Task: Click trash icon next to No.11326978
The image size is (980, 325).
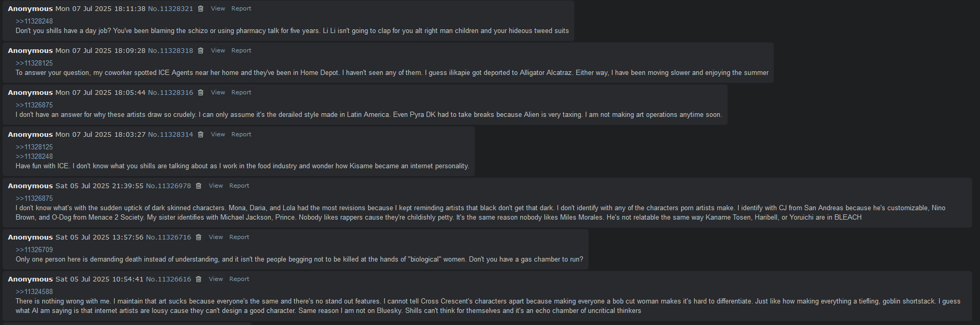Action: [198, 186]
